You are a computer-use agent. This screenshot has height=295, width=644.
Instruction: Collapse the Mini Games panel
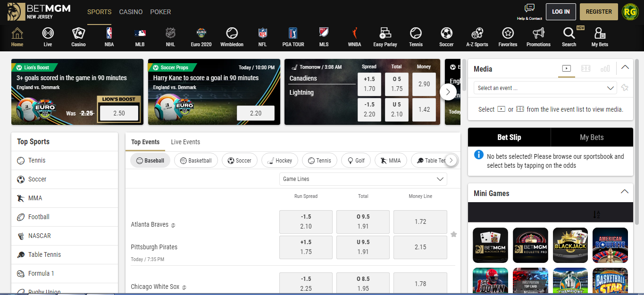tap(625, 192)
